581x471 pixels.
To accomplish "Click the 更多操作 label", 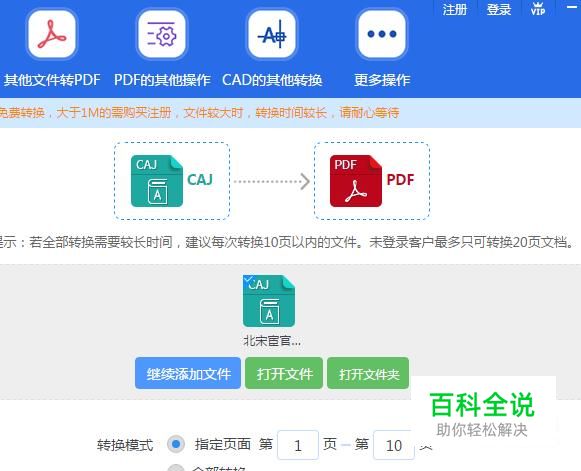I will [382, 80].
